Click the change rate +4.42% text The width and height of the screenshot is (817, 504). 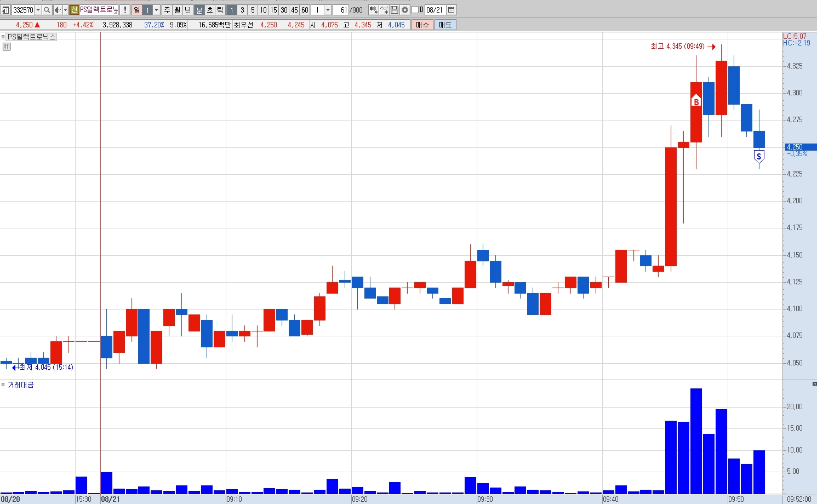[83, 25]
